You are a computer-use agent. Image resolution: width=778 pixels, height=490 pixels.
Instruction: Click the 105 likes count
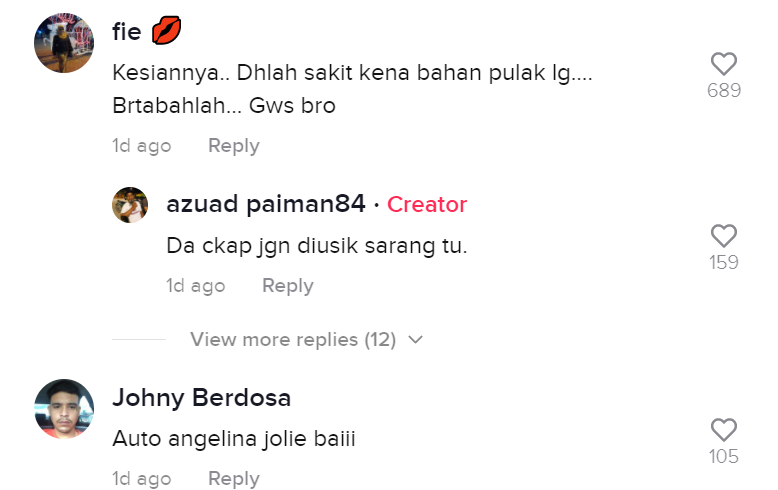(x=724, y=456)
